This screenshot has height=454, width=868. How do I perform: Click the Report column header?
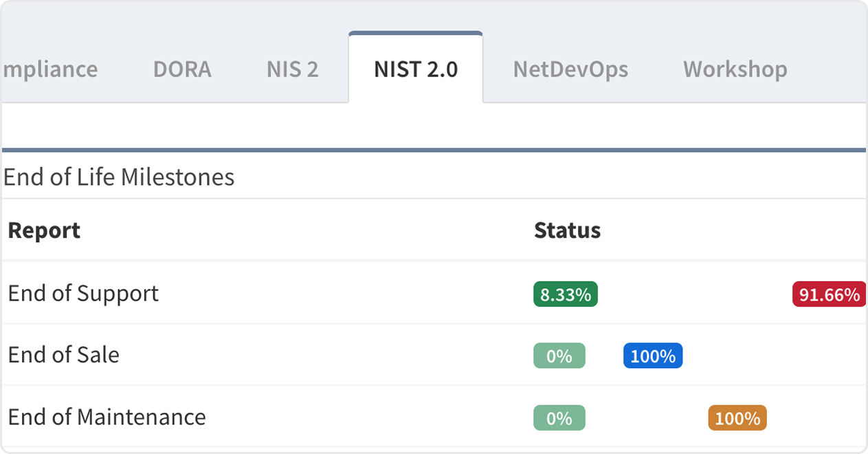pyautogui.click(x=44, y=230)
